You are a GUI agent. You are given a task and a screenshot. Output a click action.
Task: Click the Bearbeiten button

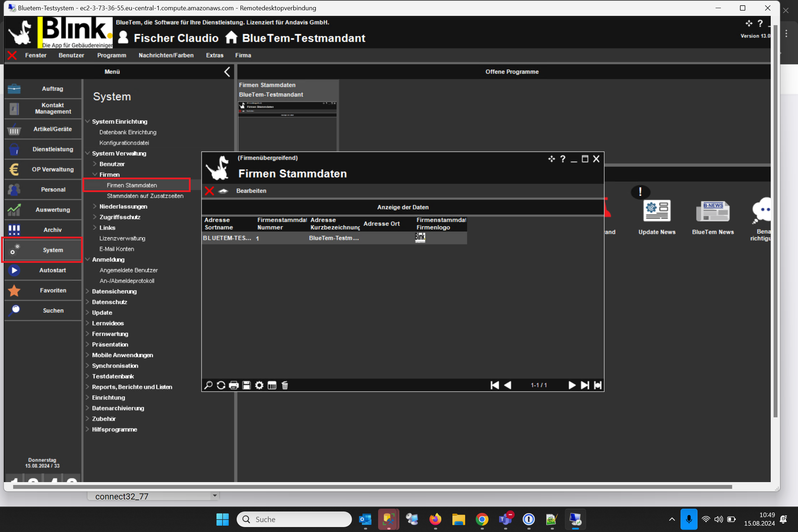click(x=251, y=191)
